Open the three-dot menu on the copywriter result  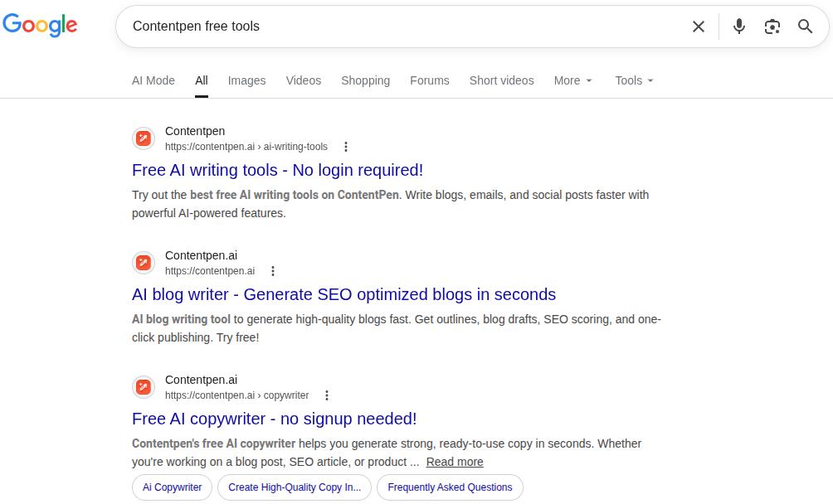[327, 395]
